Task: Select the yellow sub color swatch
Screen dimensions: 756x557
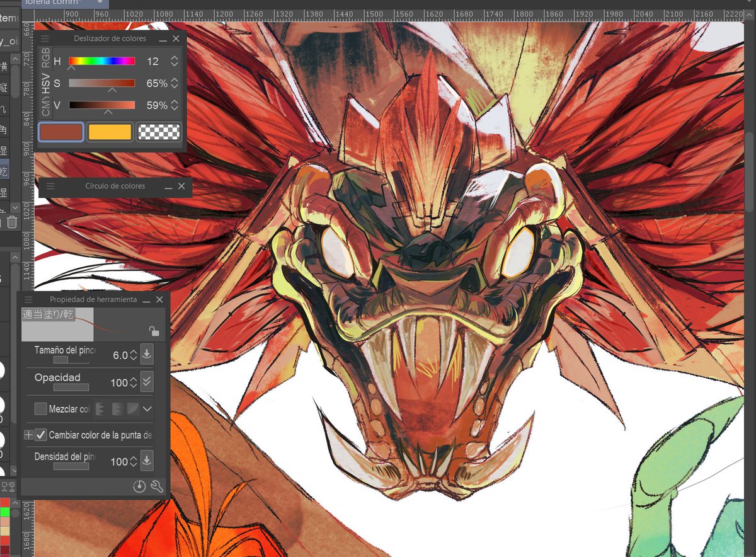Action: (110, 132)
